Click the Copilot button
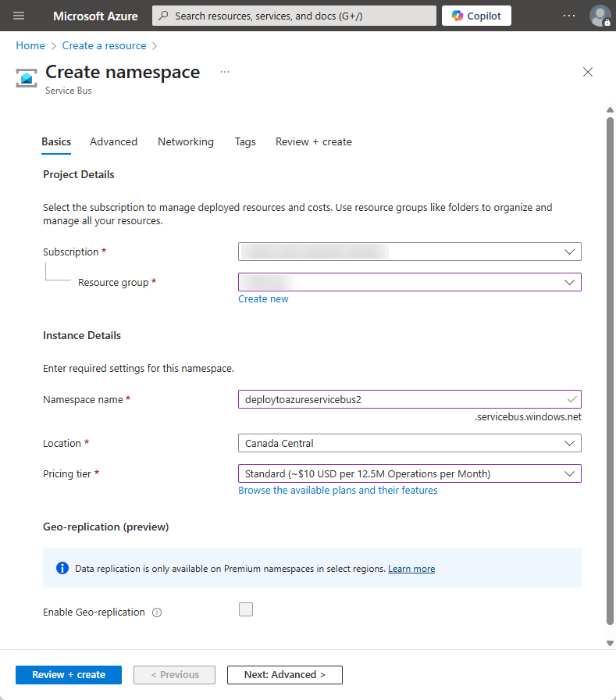The width and height of the screenshot is (616, 700). point(476,16)
